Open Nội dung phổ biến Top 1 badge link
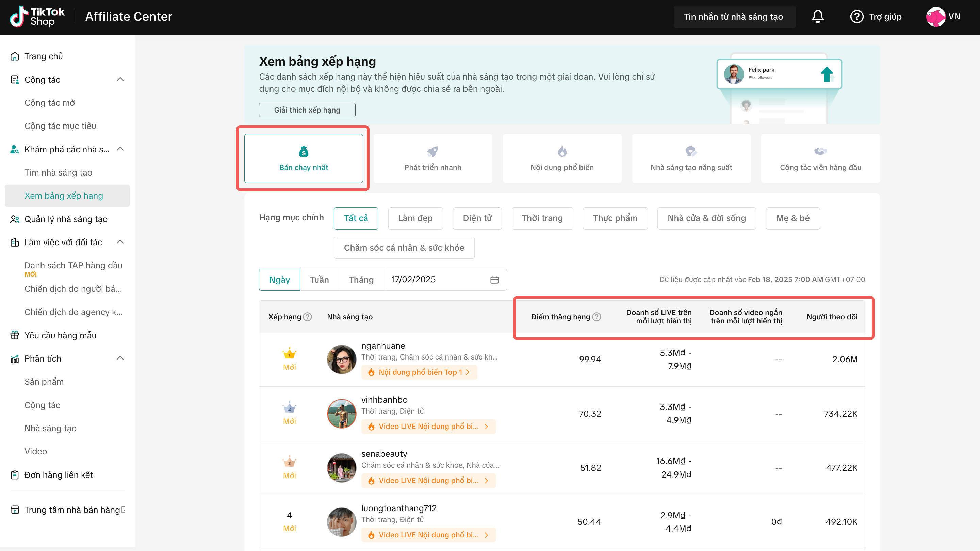Viewport: 980px width, 551px height. (419, 372)
